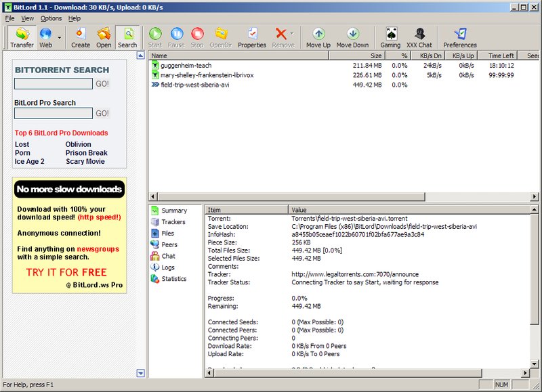This screenshot has width=542, height=392.
Task: Click the details pane horizontal scrollbar
Action: (x=348, y=373)
